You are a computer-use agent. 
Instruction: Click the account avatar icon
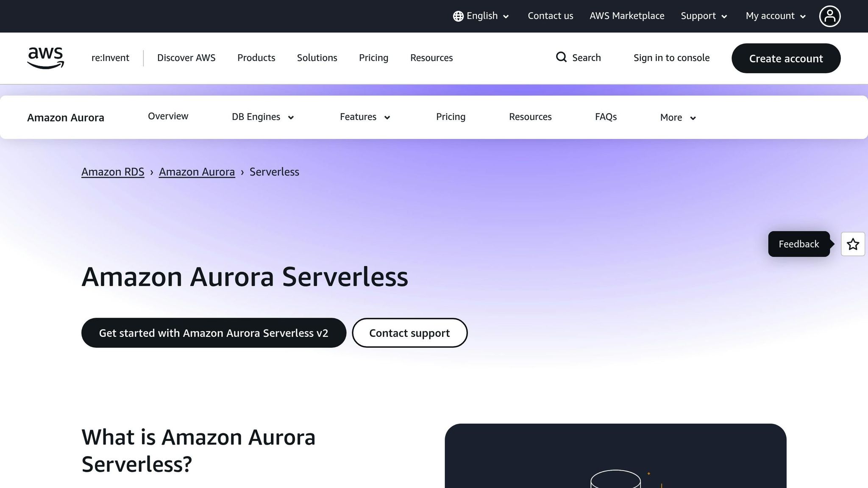[830, 16]
